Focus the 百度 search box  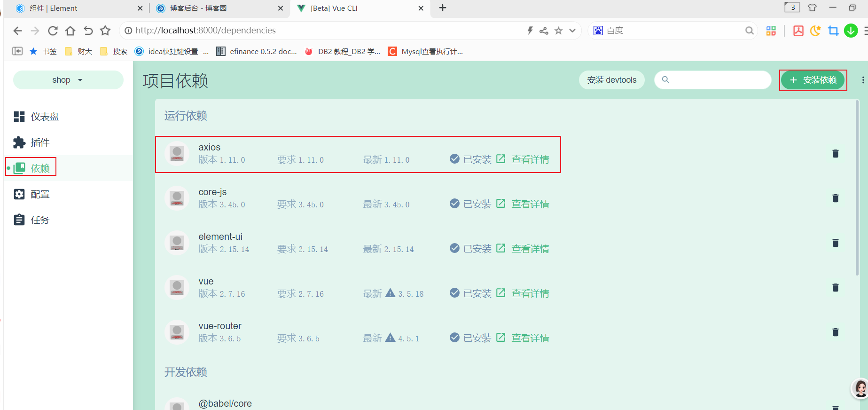tap(672, 31)
